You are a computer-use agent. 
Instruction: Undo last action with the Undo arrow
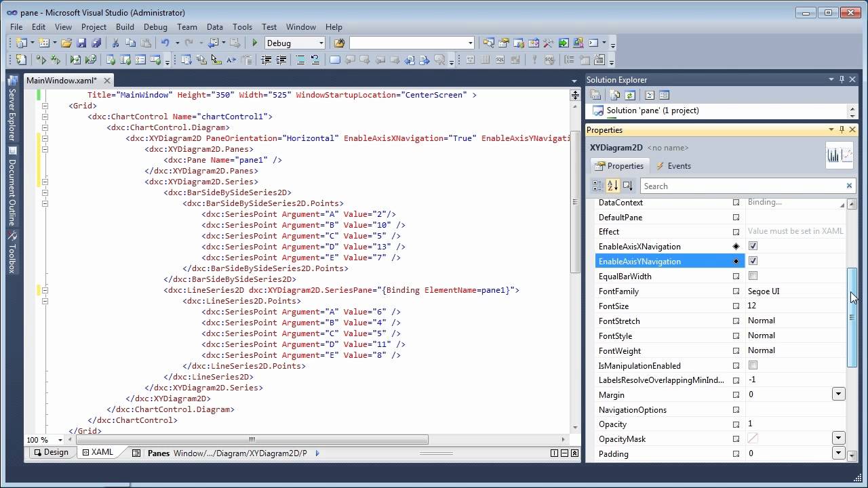[165, 43]
